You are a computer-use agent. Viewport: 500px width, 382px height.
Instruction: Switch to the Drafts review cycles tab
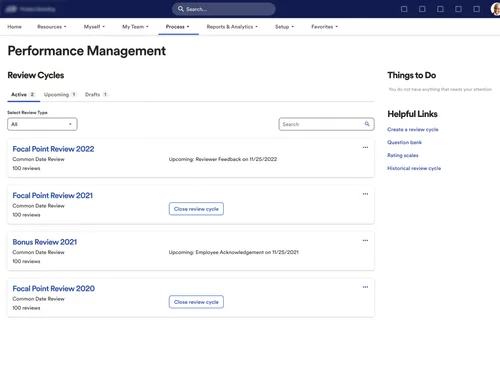click(96, 95)
